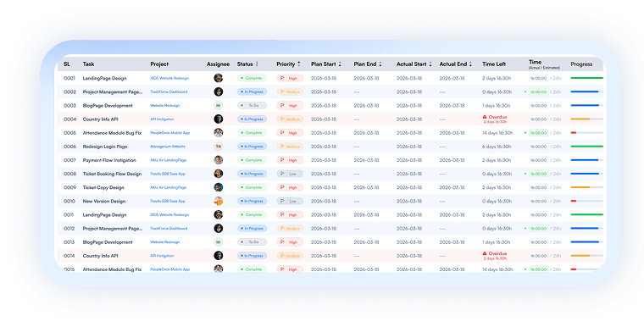Screen dimensions: 644x327
Task: Click the Overdue warning icon in row 0014
Action: (485, 253)
